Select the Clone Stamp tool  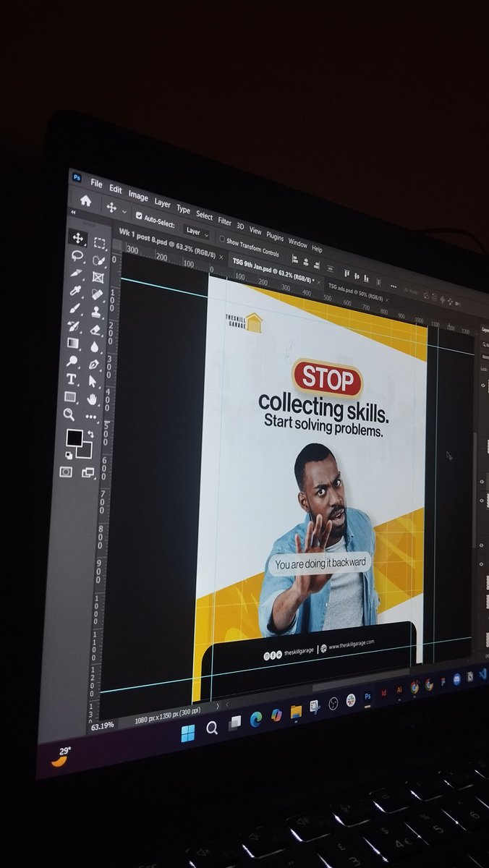(96, 312)
